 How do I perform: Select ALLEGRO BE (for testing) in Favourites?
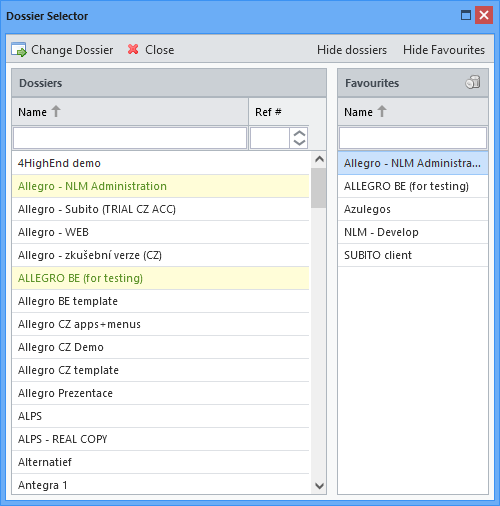(x=413, y=186)
